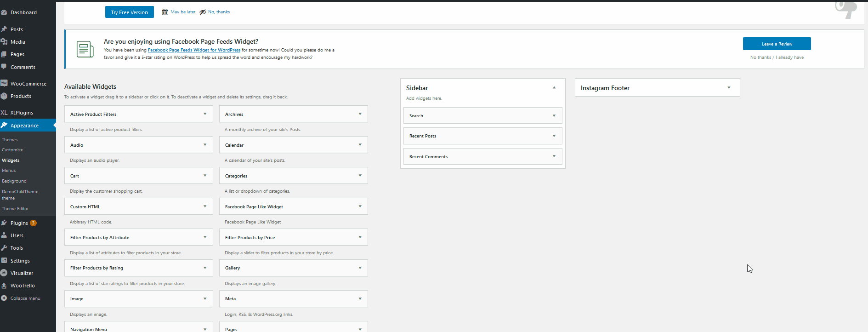Click the calendar icon beside May be later
Screen dimensions: 868x332
(165, 12)
